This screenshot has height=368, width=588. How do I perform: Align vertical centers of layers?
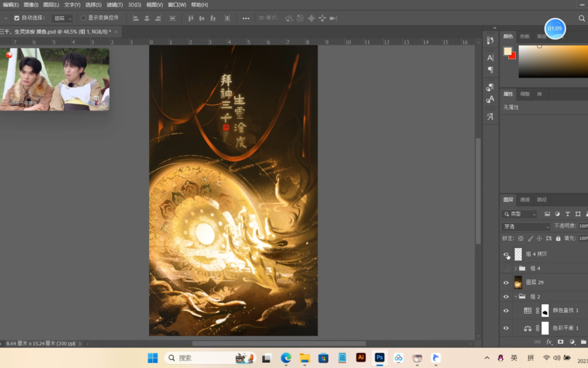[202, 18]
